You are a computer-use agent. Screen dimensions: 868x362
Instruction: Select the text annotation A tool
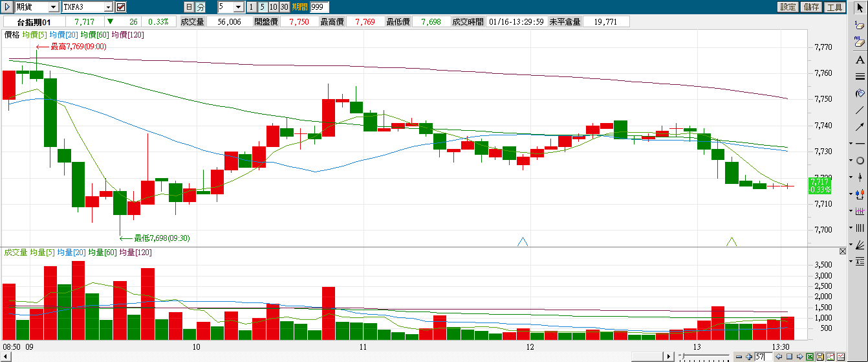coord(860,60)
